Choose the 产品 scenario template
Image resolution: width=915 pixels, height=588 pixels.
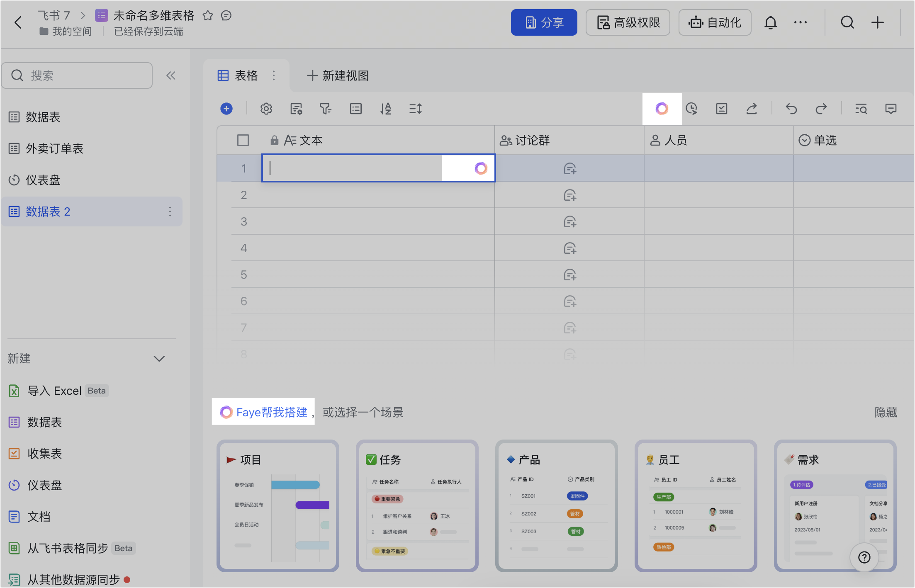[x=557, y=506]
